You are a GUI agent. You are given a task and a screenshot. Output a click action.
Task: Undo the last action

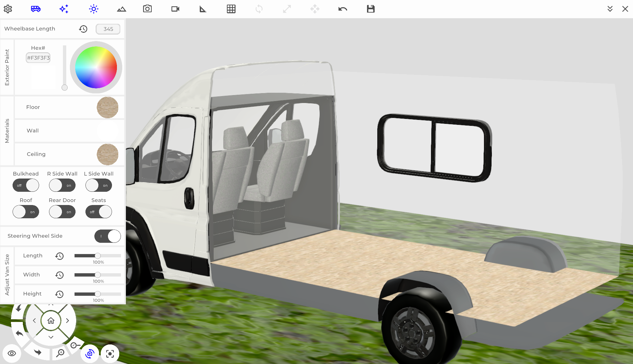(343, 9)
